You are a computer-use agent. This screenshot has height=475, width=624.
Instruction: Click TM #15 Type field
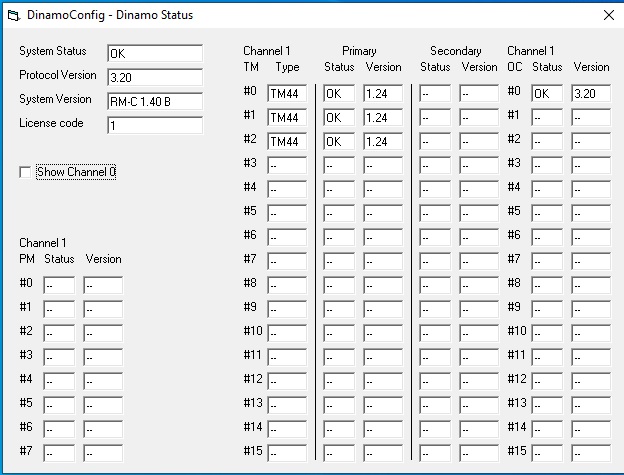point(286,453)
